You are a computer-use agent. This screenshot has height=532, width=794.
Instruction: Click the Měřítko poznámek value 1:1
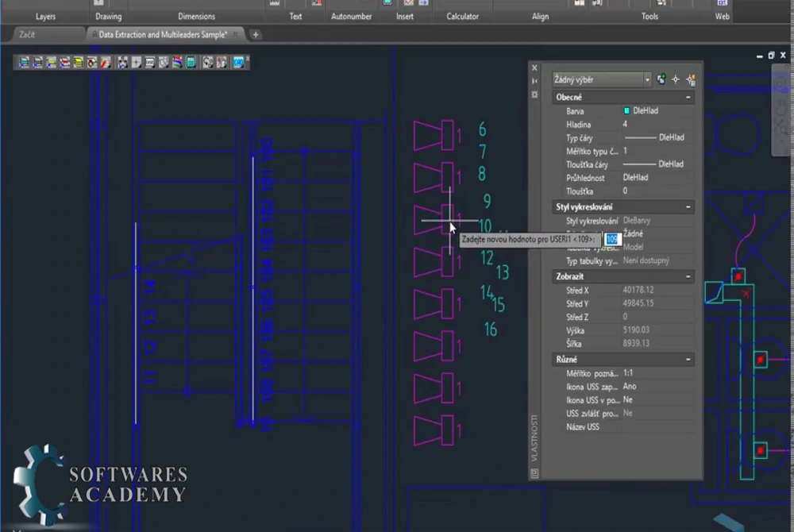point(628,373)
